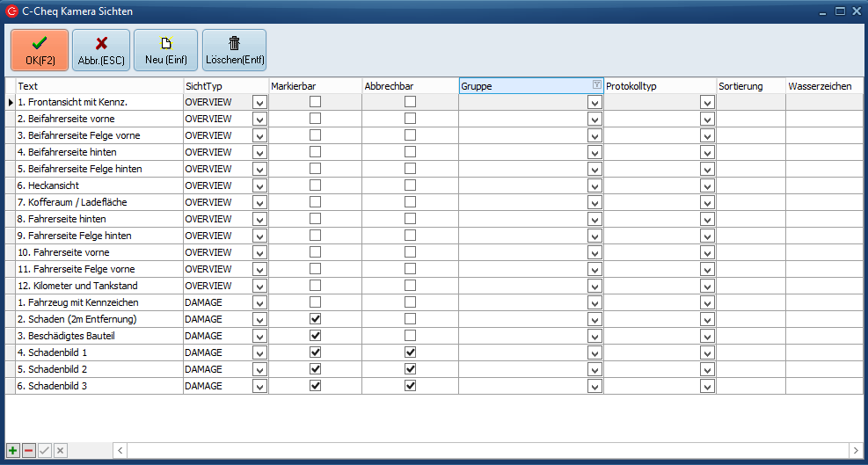The height and width of the screenshot is (465, 868).
Task: Click the Wasserzeichen column header
Action: tap(823, 86)
